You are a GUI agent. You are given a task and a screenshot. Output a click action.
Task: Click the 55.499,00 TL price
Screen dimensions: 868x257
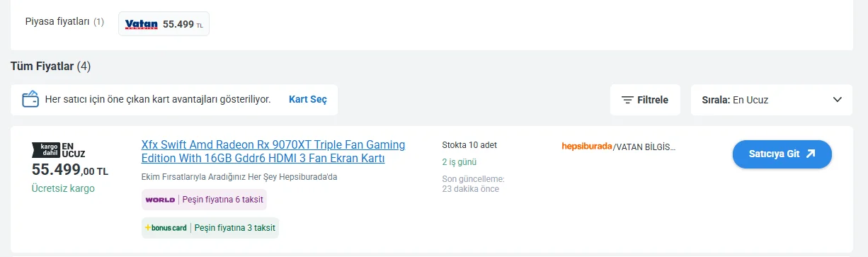pyautogui.click(x=70, y=170)
